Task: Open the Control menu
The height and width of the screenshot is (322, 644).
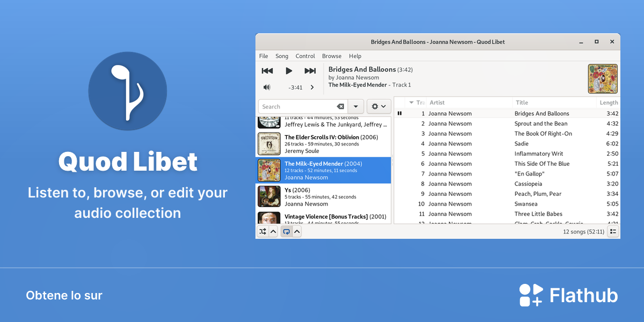Action: 305,56
